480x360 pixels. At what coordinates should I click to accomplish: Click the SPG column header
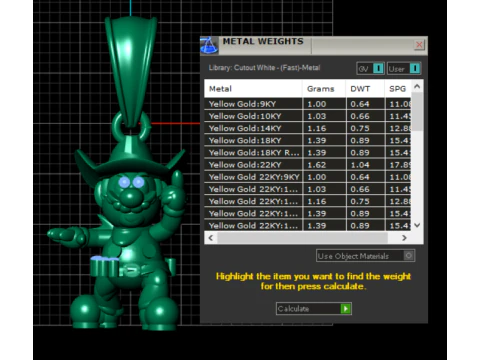point(398,89)
